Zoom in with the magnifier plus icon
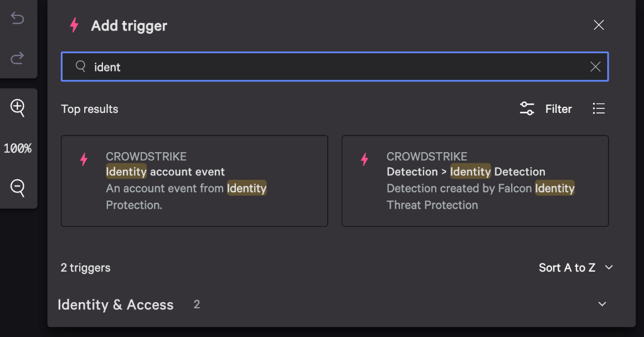The image size is (644, 337). [18, 108]
